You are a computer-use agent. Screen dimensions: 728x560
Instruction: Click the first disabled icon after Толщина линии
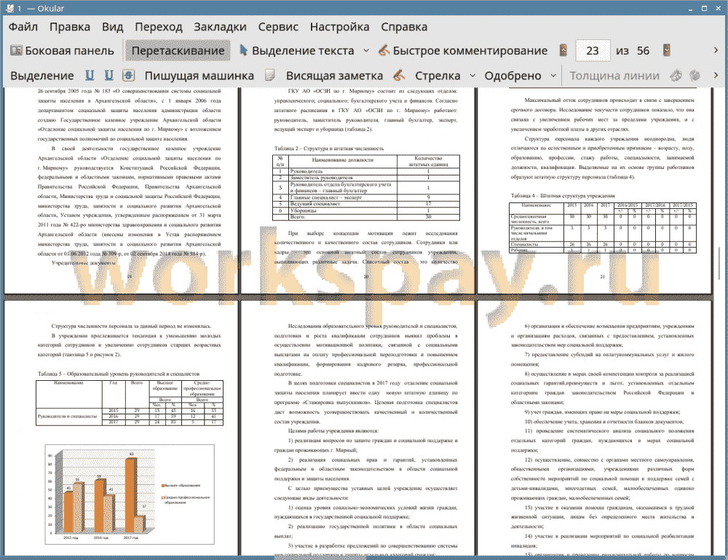(x=676, y=75)
